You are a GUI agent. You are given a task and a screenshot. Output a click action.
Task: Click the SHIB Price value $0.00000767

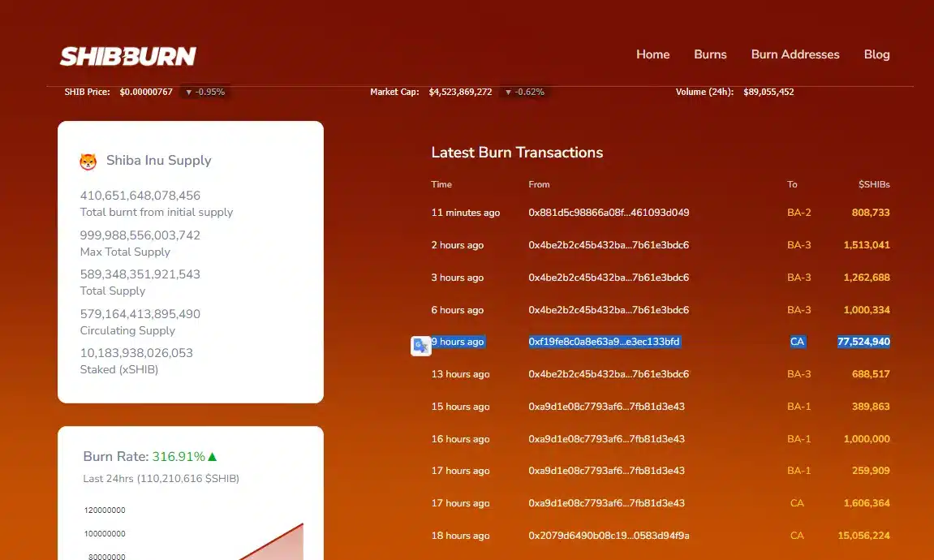[146, 92]
